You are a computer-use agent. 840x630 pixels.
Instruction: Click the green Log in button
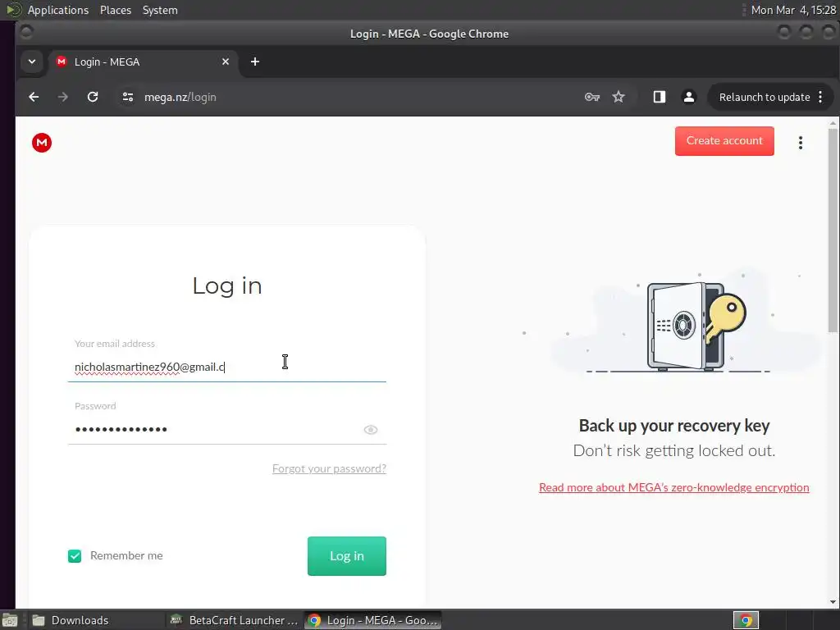point(347,556)
